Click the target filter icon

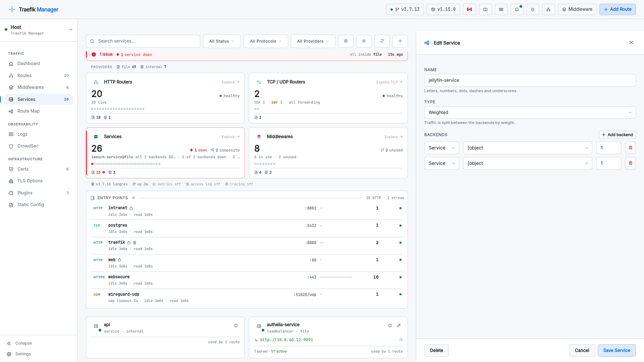346,41
